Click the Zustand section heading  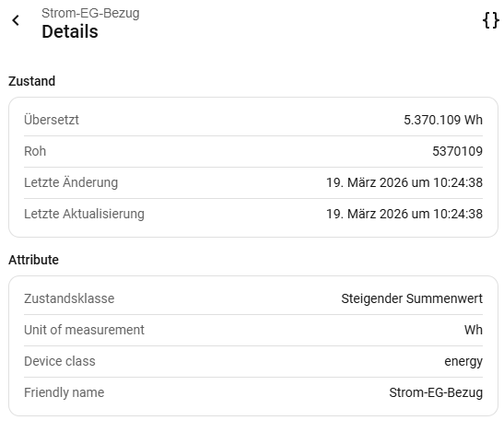point(32,81)
